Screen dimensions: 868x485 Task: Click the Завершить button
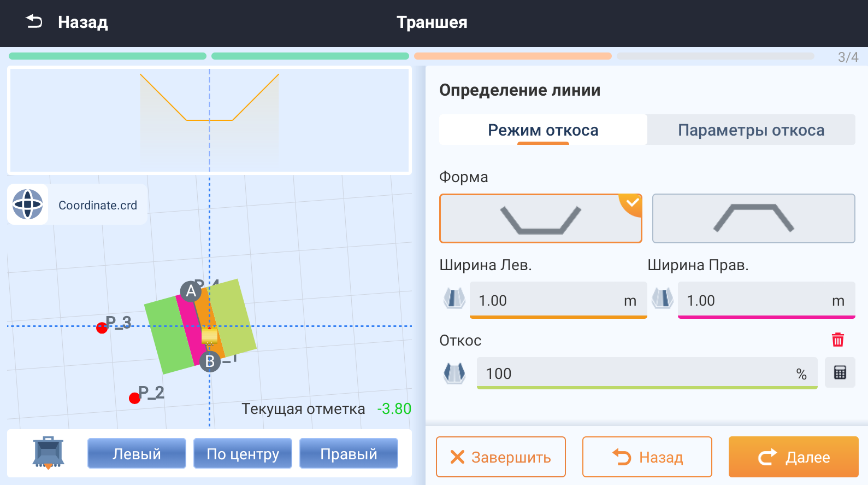tap(500, 457)
